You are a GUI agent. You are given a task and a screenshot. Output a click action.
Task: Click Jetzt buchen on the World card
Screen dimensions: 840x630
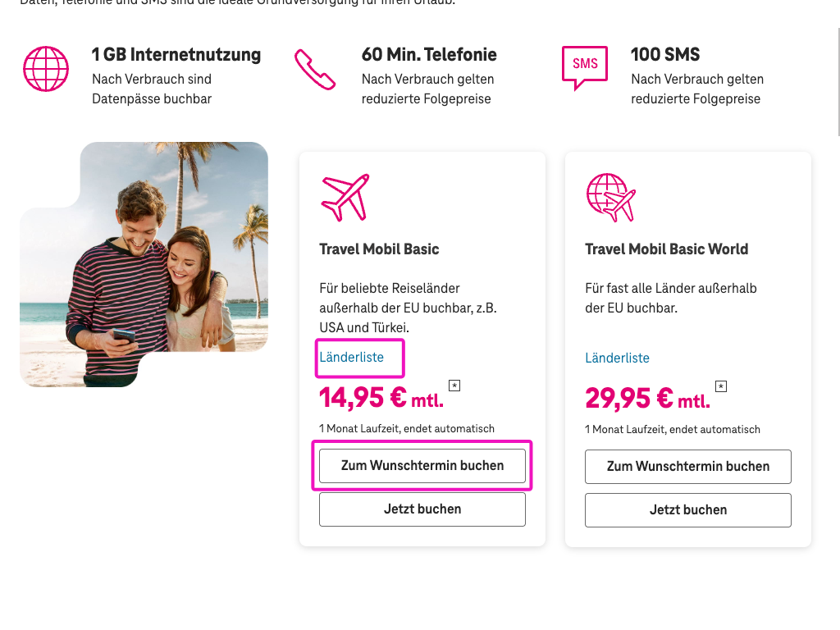[x=687, y=509]
